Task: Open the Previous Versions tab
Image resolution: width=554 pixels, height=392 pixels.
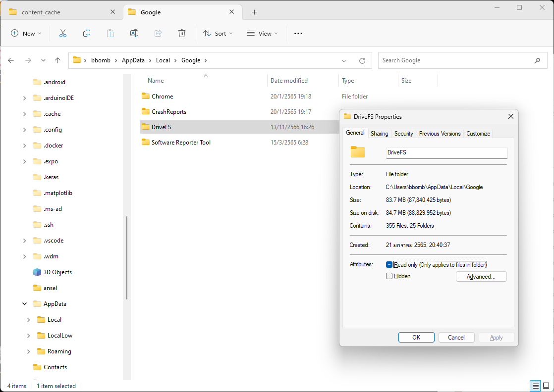Action: point(440,133)
